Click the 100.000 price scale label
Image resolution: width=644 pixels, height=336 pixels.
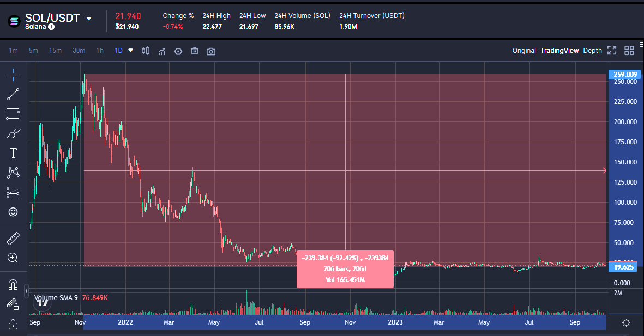click(625, 202)
